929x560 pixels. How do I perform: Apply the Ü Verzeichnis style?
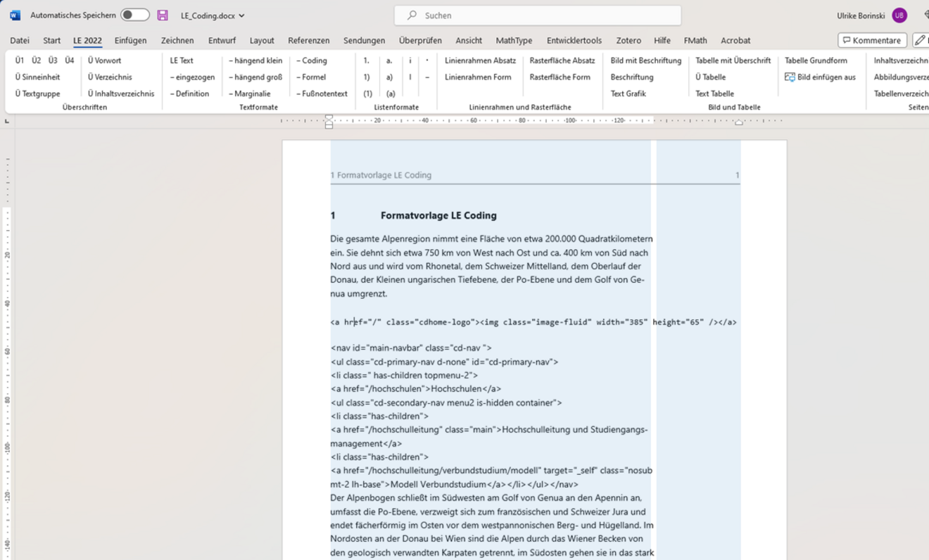click(109, 77)
